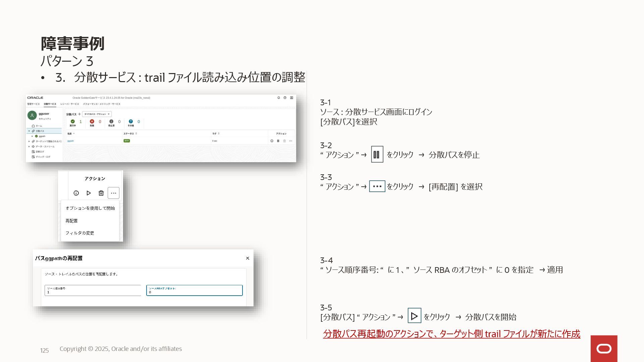This screenshot has height=362, width=644.
Task: Open the ggpath link in table
Action: coord(70,141)
